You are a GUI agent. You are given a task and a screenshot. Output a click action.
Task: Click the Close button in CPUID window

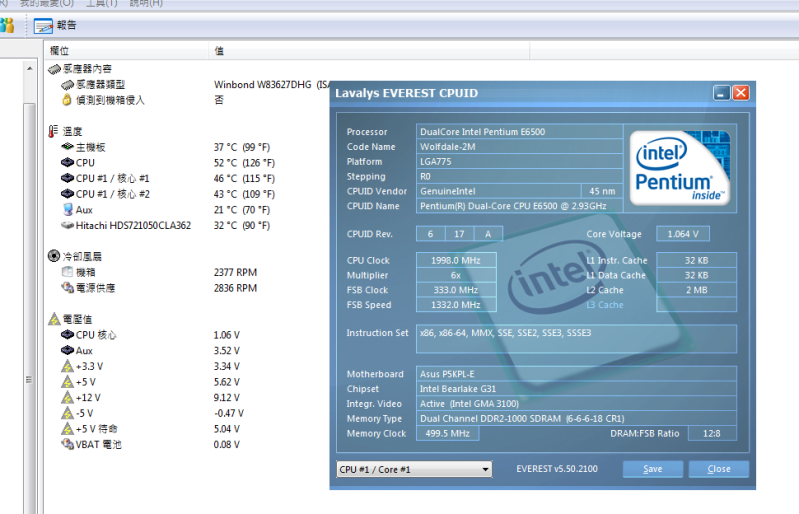[718, 469]
